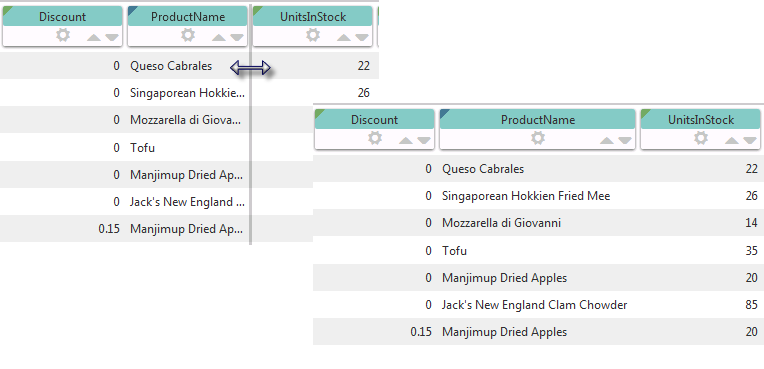Viewport: 764px width, 369px height.
Task: Select UnitsInStock header in truncated-names grid
Action: pyautogui.click(x=313, y=17)
